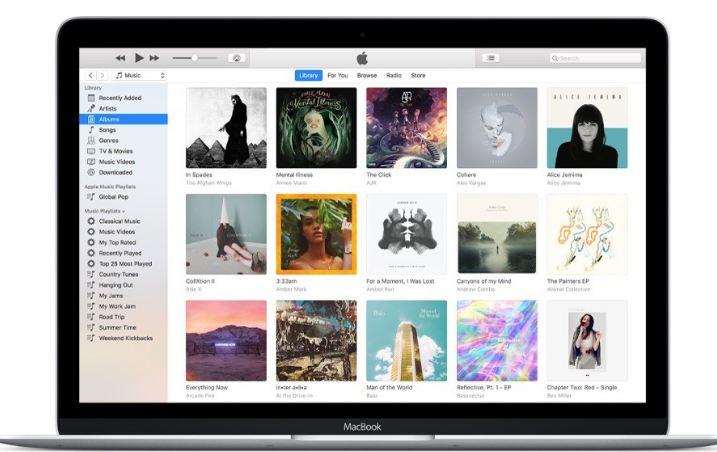The width and height of the screenshot is (717, 452).
Task: Click the Arcade Fire artist name
Action: [200, 395]
